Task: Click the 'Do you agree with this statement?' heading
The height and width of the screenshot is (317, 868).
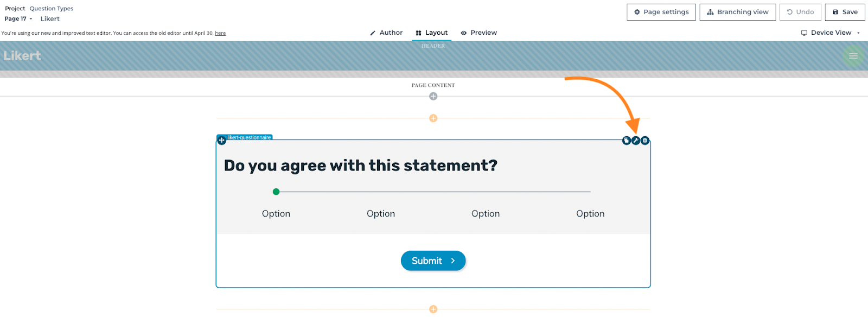Action: coord(361,166)
